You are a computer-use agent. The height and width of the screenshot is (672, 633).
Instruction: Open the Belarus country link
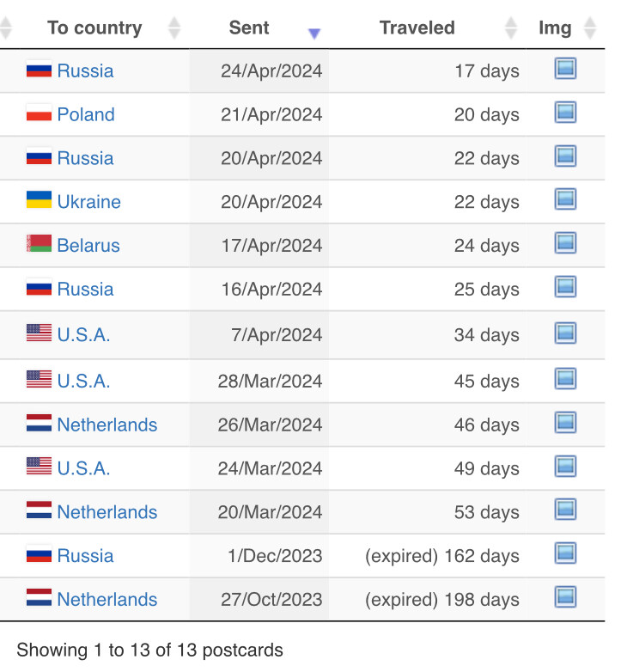pyautogui.click(x=88, y=246)
